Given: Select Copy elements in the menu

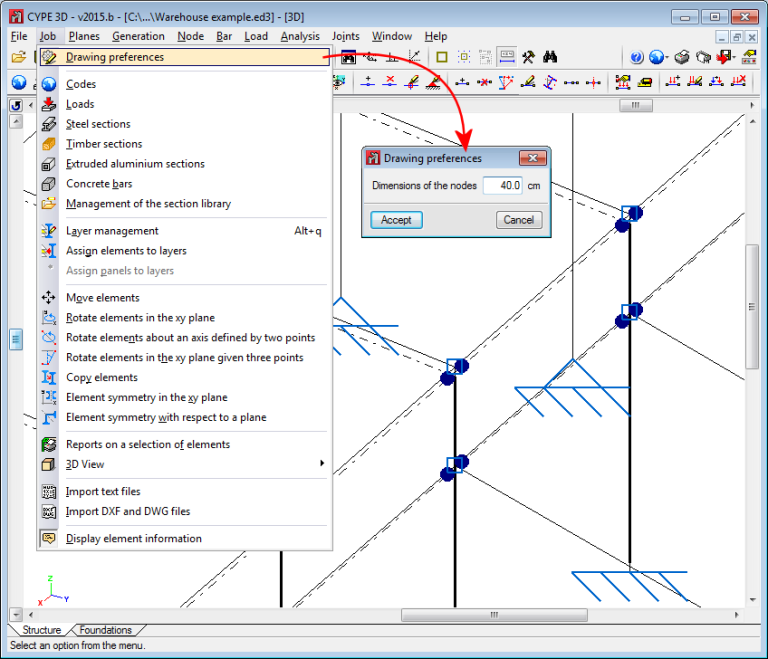Looking at the screenshot, I should point(102,377).
